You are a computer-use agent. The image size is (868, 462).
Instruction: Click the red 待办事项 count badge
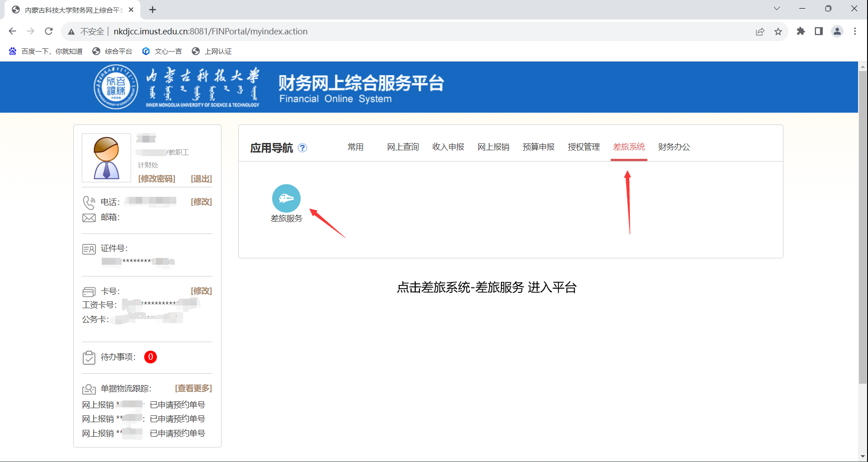[151, 357]
